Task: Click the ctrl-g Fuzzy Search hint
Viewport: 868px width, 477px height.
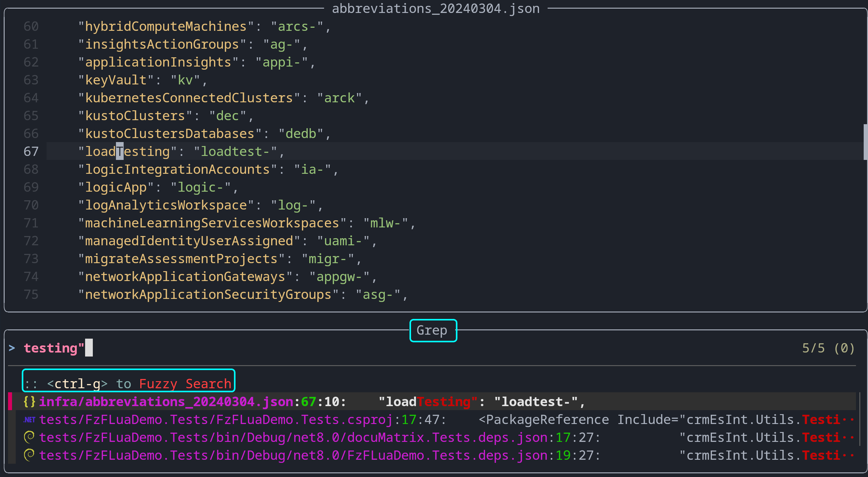Action: coord(128,383)
